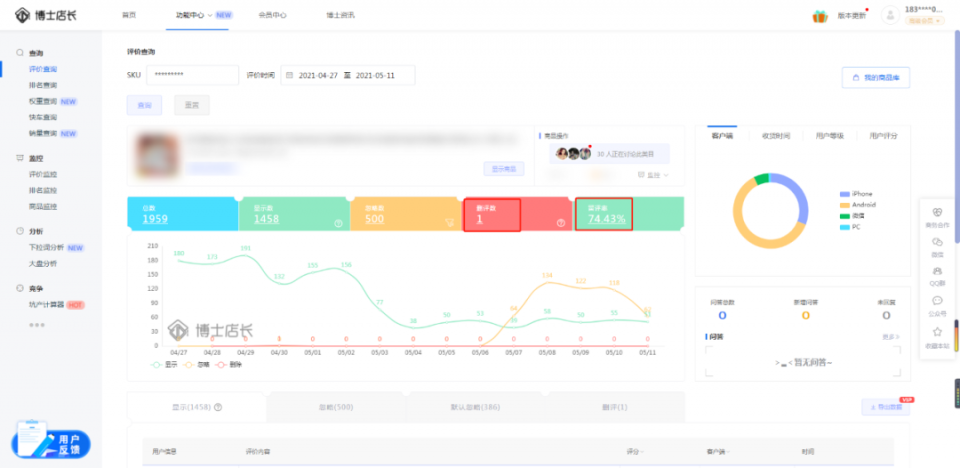Viewport: 960px width, 468px height.
Task: Open the user avatar profile icon
Action: tap(889, 16)
